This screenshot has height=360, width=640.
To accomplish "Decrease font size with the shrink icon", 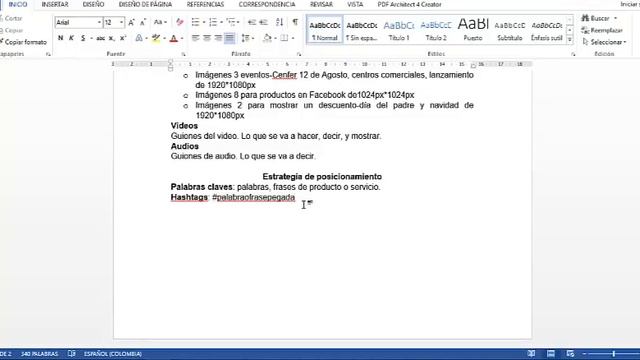I will tap(142, 22).
